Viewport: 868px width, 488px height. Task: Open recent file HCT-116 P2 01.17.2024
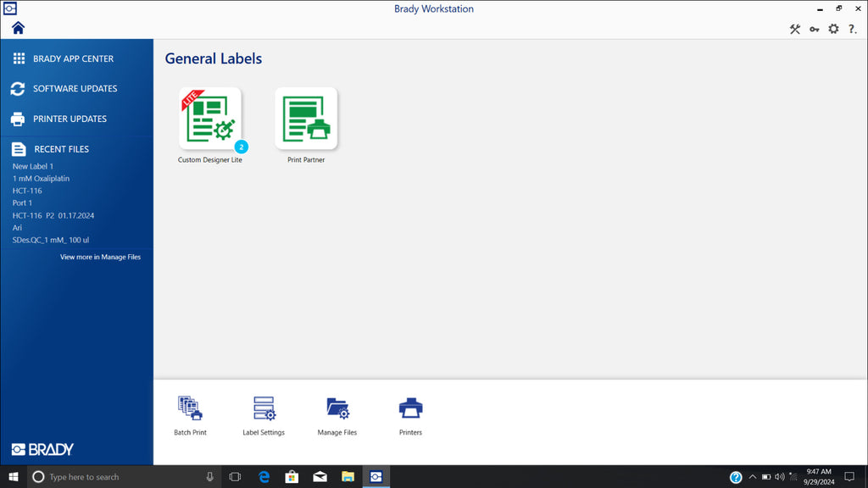click(x=53, y=216)
